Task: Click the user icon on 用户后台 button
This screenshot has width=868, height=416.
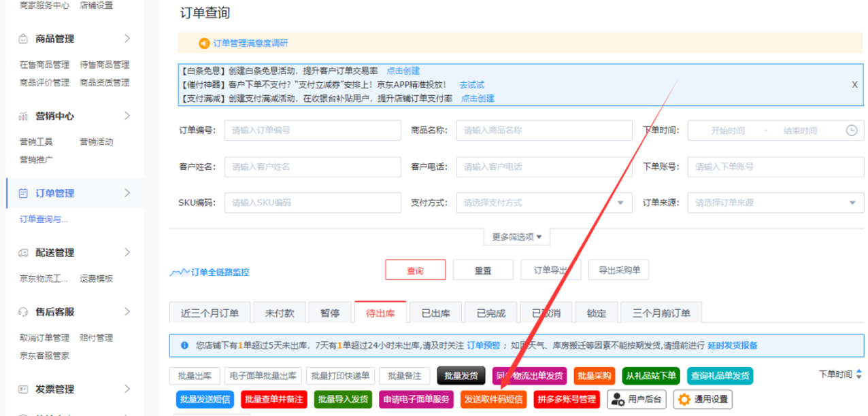Action: tap(618, 399)
